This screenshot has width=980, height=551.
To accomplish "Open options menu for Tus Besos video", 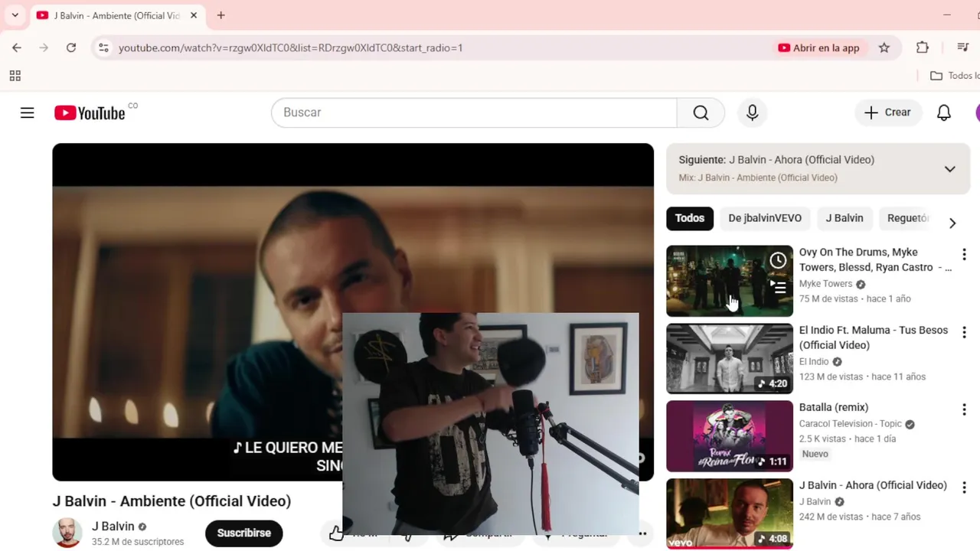I will (x=964, y=332).
